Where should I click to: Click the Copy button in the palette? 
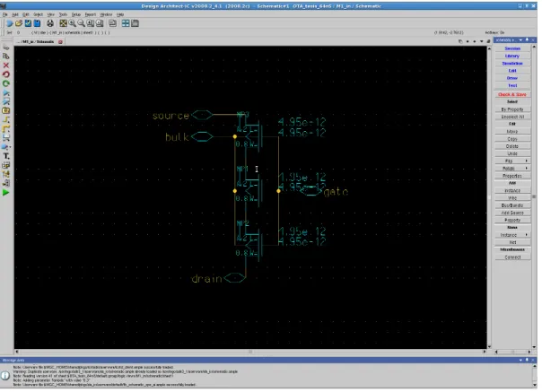pos(512,139)
